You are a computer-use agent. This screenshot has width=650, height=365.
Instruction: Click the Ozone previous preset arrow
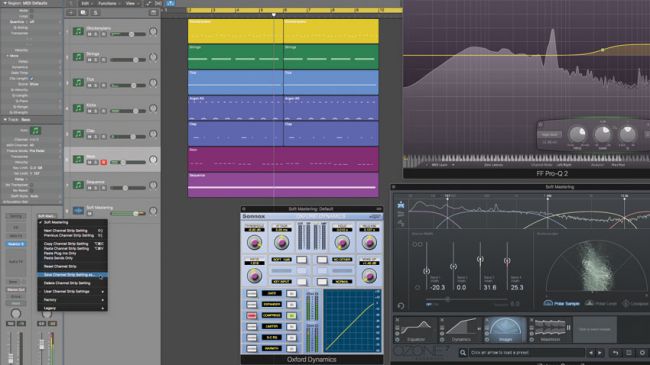click(x=591, y=353)
